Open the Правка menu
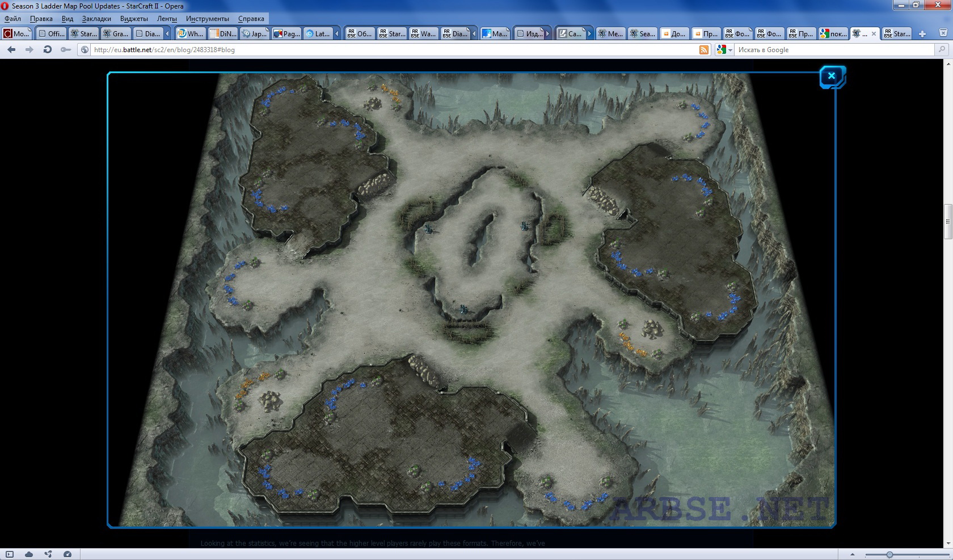This screenshot has width=953, height=560. (41, 19)
